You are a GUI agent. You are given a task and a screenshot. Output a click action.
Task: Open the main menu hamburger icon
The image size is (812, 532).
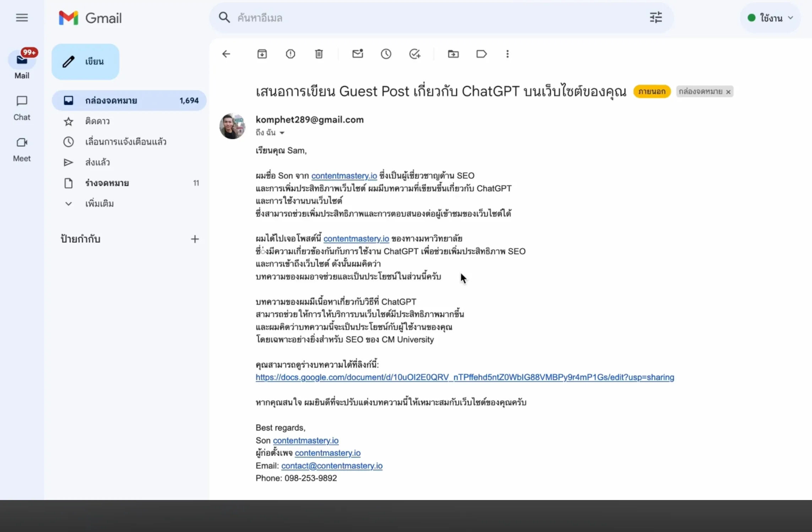[22, 18]
